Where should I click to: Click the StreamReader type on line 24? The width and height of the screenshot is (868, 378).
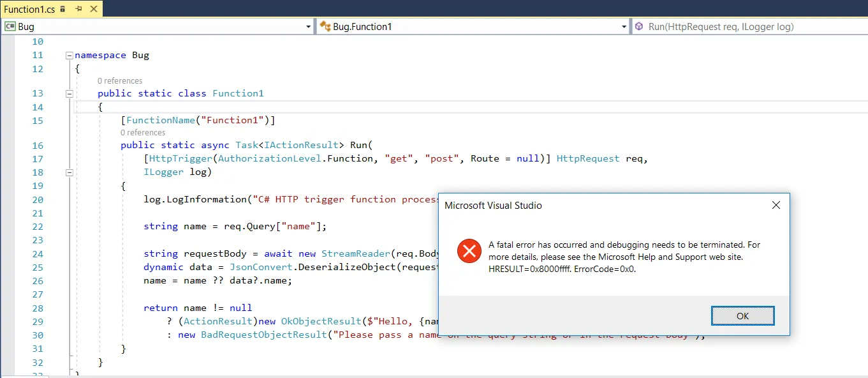[x=356, y=253]
